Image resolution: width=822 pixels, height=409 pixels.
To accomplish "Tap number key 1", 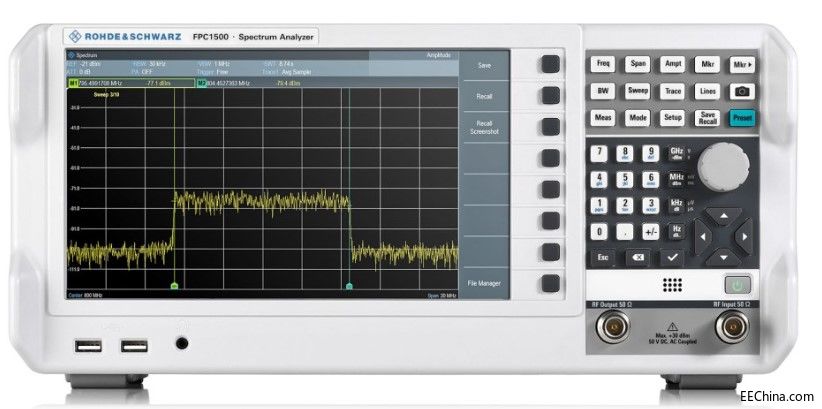I will pos(599,206).
